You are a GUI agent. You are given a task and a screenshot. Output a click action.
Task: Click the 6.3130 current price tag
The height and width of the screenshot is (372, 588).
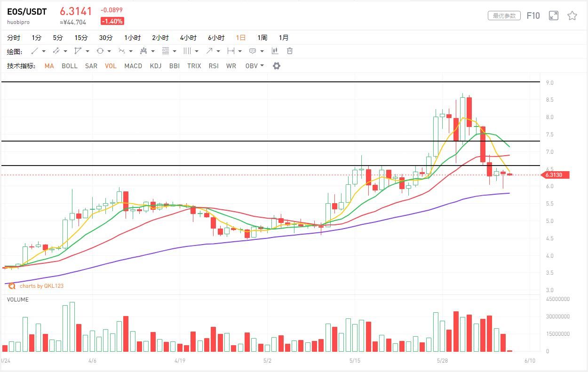(556, 175)
